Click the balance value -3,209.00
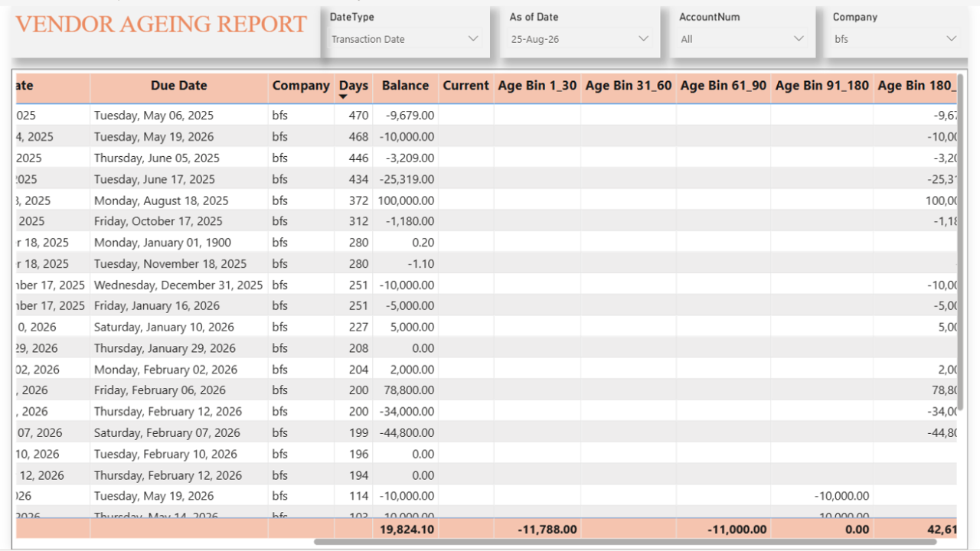Image resolution: width=980 pixels, height=551 pixels. [x=409, y=158]
